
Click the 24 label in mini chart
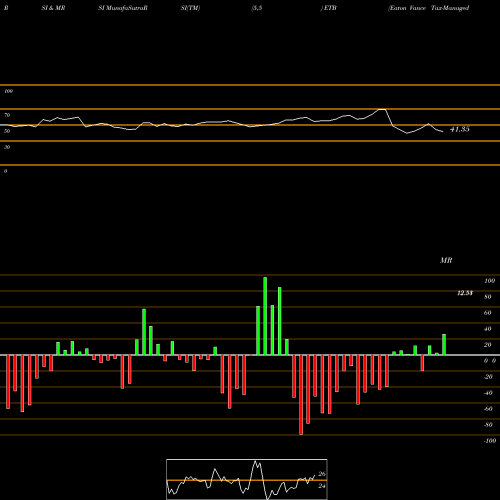pos(322,486)
